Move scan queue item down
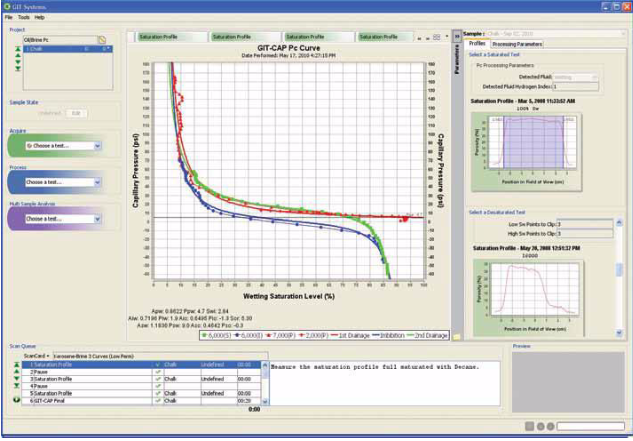The height and width of the screenshot is (441, 633). pos(17,379)
